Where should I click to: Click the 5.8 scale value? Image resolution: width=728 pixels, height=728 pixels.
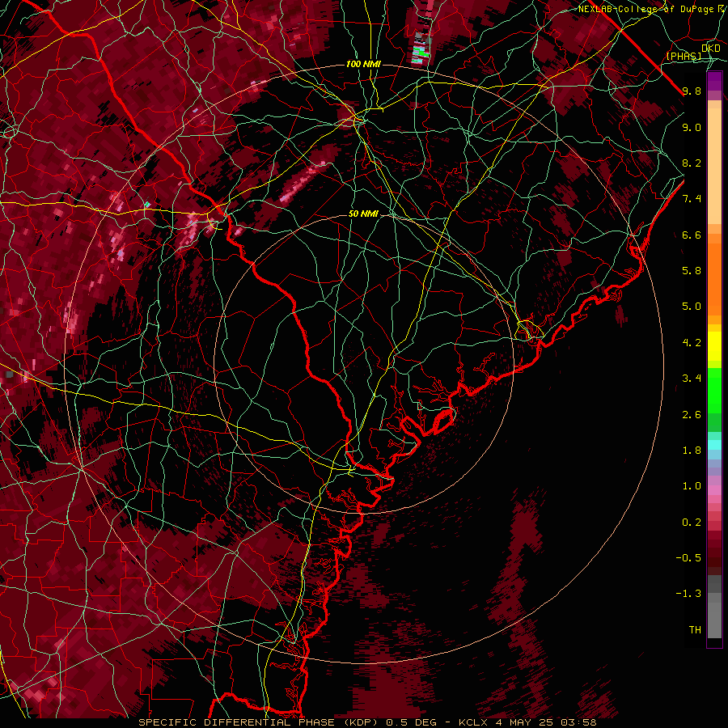(692, 271)
